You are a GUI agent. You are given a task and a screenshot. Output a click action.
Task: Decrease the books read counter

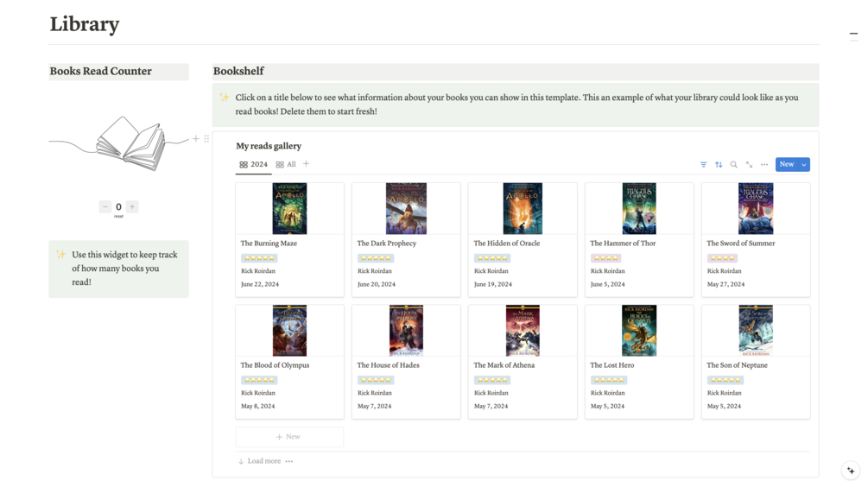[105, 206]
